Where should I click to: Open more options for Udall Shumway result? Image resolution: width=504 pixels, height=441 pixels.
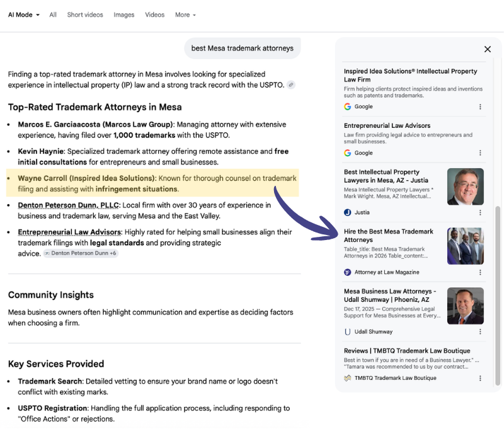(x=480, y=332)
